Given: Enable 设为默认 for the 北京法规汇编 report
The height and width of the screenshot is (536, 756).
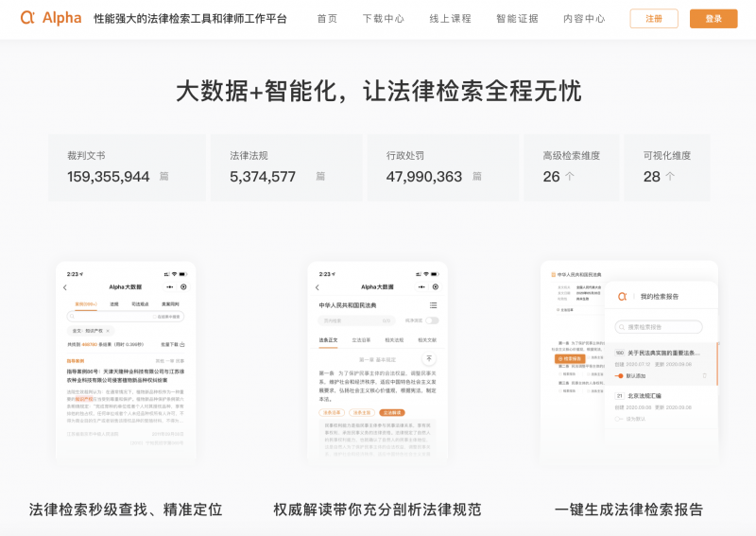Looking at the screenshot, I should (620, 418).
